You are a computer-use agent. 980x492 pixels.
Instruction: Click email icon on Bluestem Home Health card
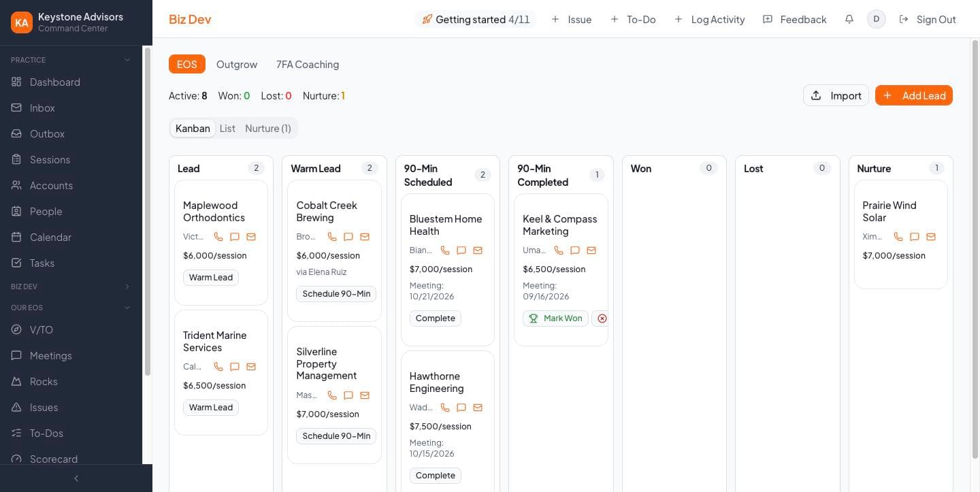coord(478,250)
